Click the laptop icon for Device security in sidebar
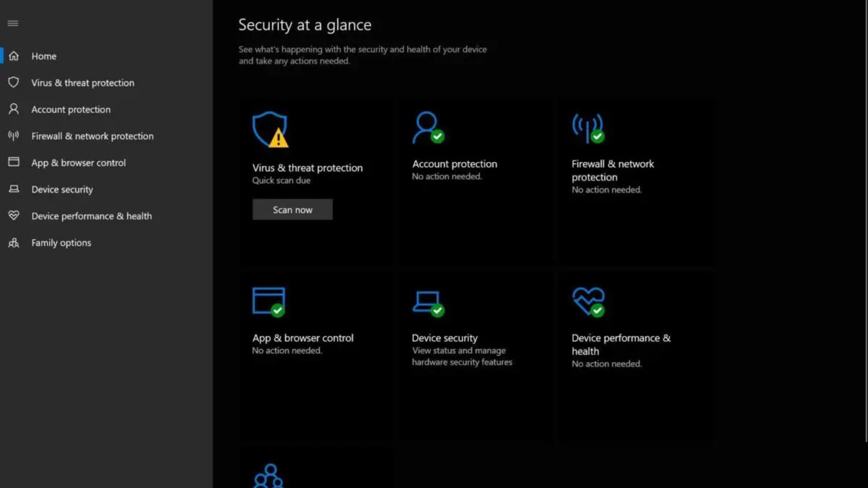Image resolution: width=868 pixels, height=488 pixels. [x=14, y=189]
